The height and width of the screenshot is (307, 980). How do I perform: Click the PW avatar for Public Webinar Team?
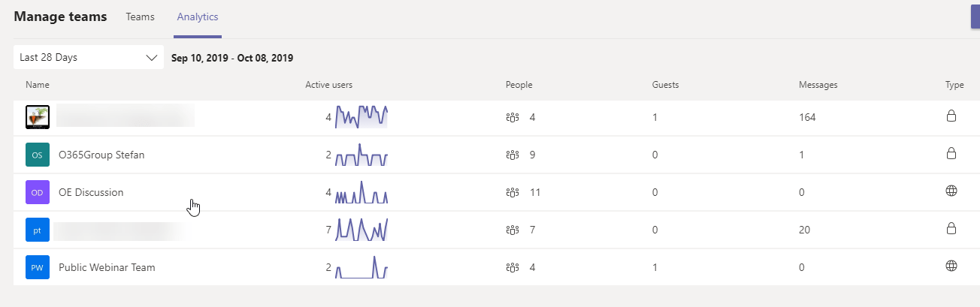coord(38,267)
